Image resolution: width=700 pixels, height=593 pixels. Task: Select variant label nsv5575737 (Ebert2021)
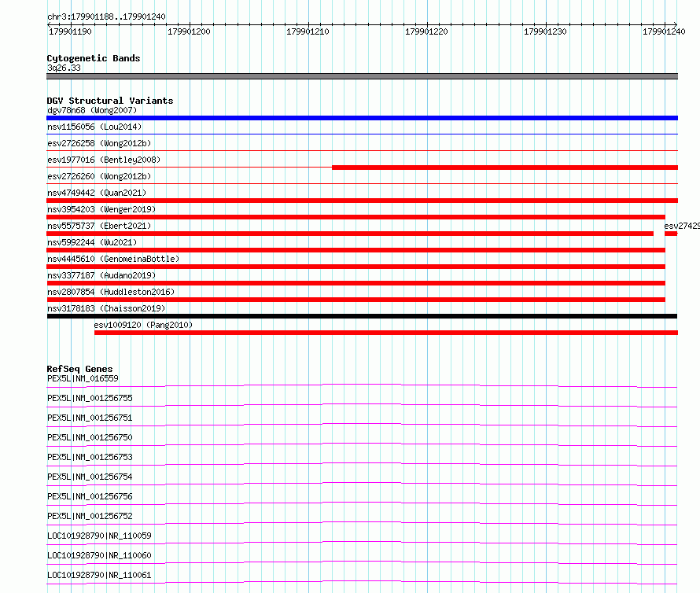coord(99,226)
